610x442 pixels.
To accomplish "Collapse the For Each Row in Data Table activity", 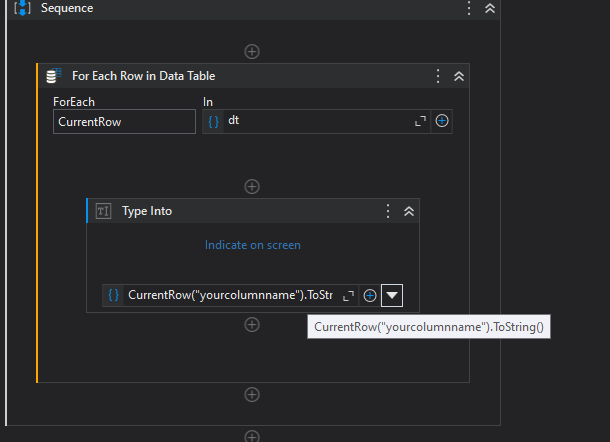I will tap(459, 76).
